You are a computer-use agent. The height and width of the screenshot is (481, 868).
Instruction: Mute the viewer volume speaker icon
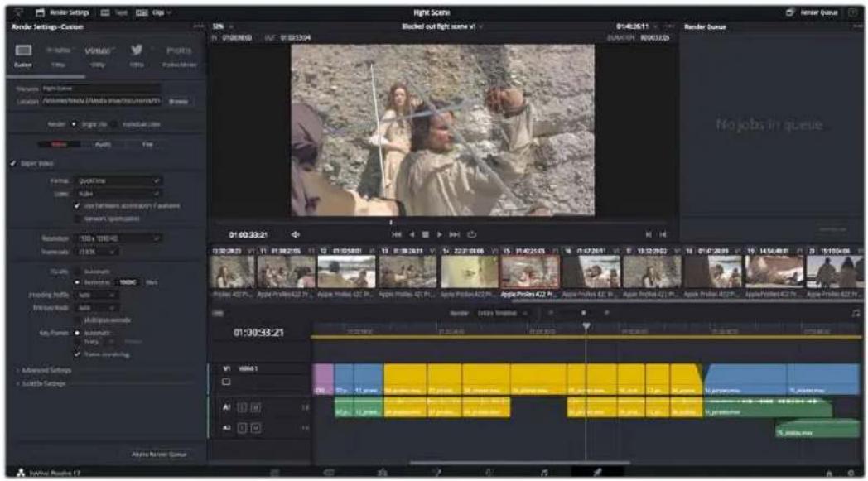click(295, 234)
